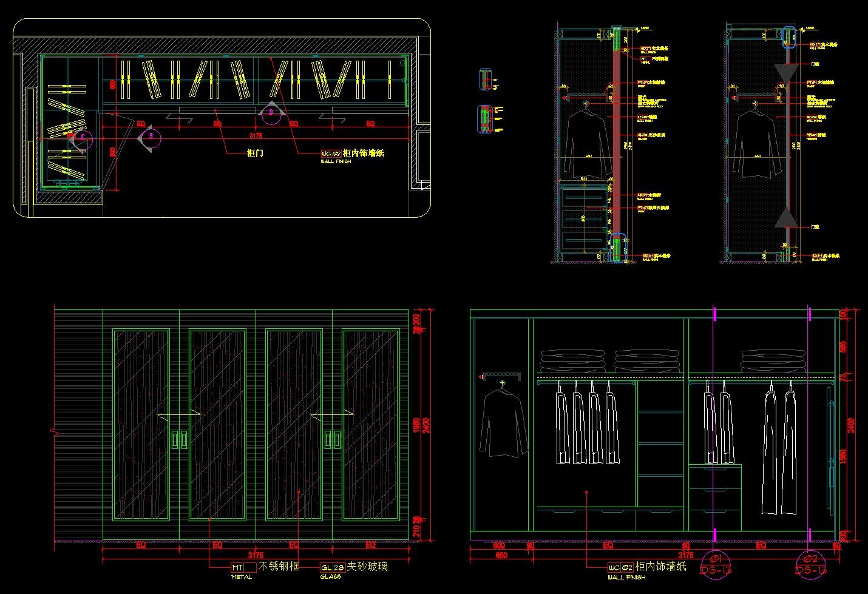
Task: Click the 3175 dimension under interior elevation
Action: coord(686,555)
